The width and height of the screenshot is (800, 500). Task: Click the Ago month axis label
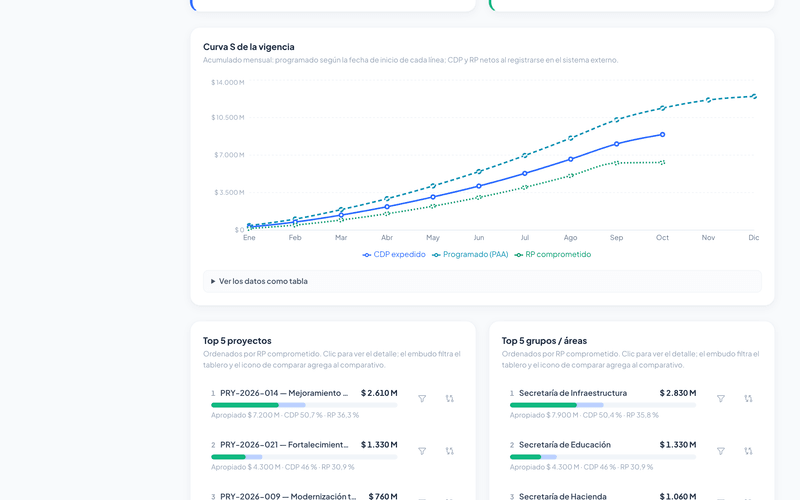[x=570, y=237]
